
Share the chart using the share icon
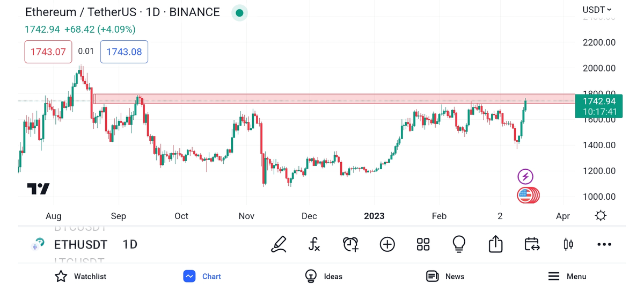pos(495,244)
